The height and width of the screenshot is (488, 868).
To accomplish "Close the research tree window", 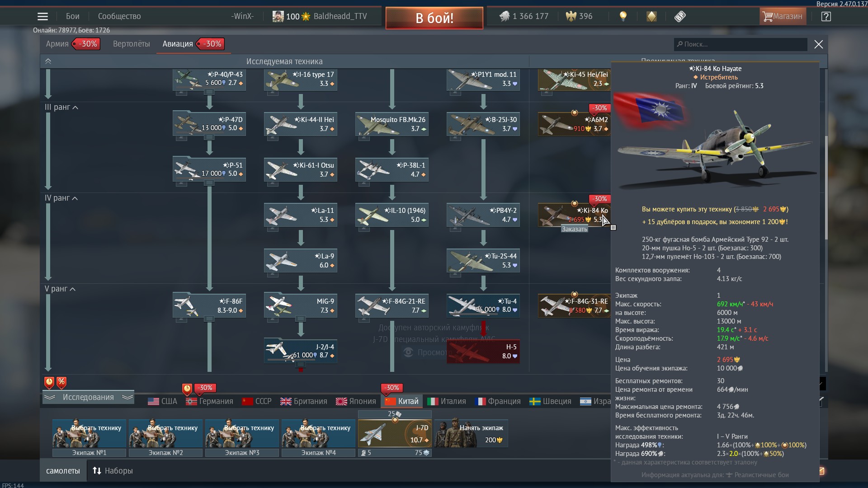I will pyautogui.click(x=818, y=44).
